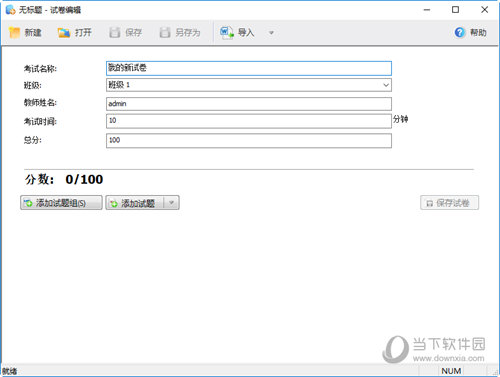Click the app icon in the title bar
500x377 pixels.
coord(10,10)
